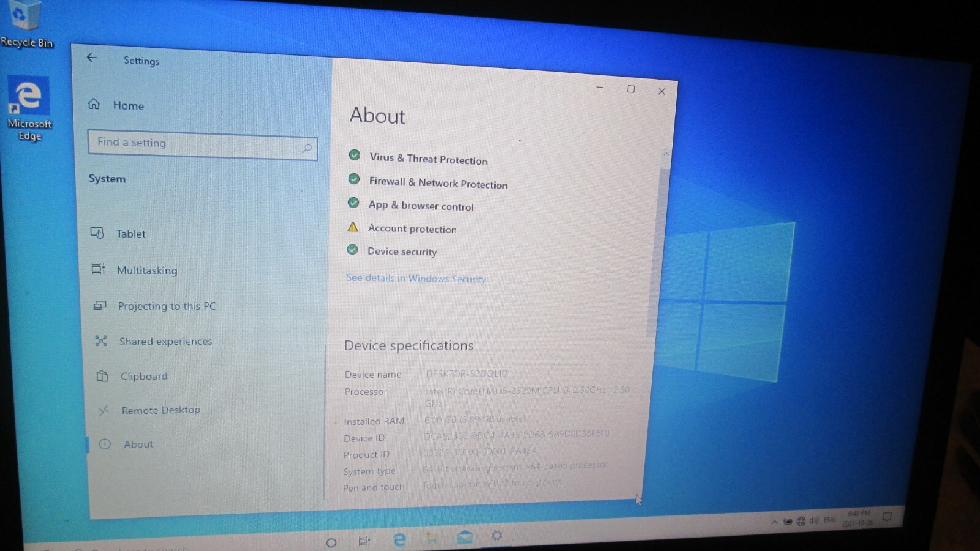
Task: Open Microsoft Edge desktop shortcut
Action: pyautogui.click(x=28, y=108)
